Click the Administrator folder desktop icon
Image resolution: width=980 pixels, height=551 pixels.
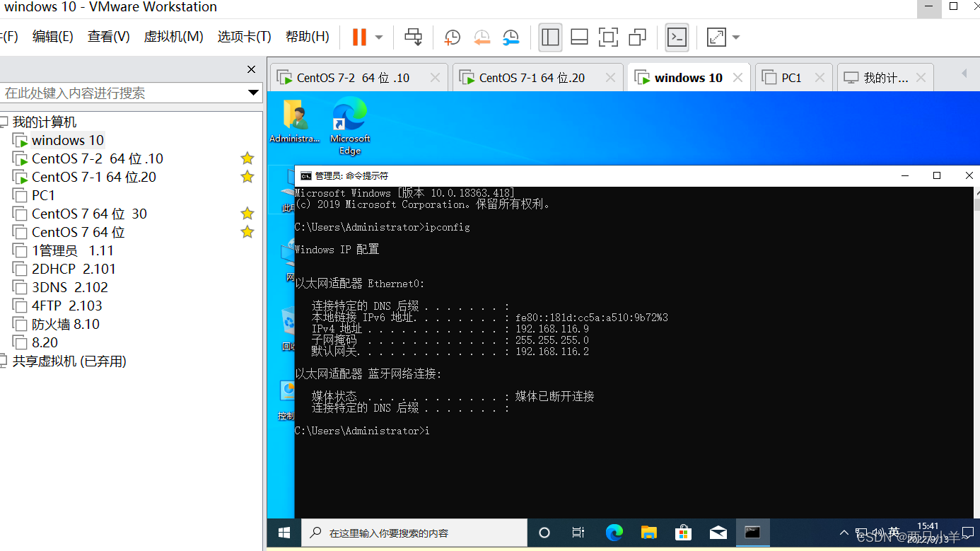tap(294, 122)
